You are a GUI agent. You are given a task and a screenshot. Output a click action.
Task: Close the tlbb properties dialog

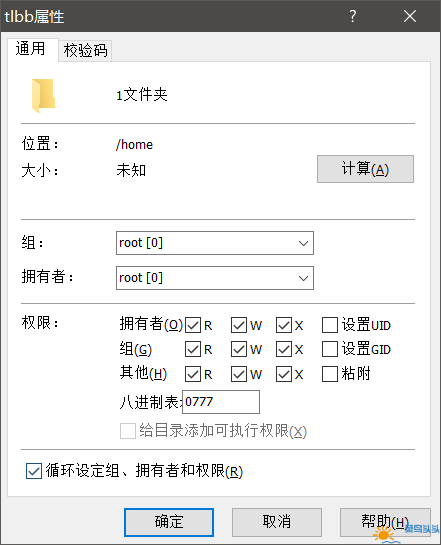click(410, 16)
